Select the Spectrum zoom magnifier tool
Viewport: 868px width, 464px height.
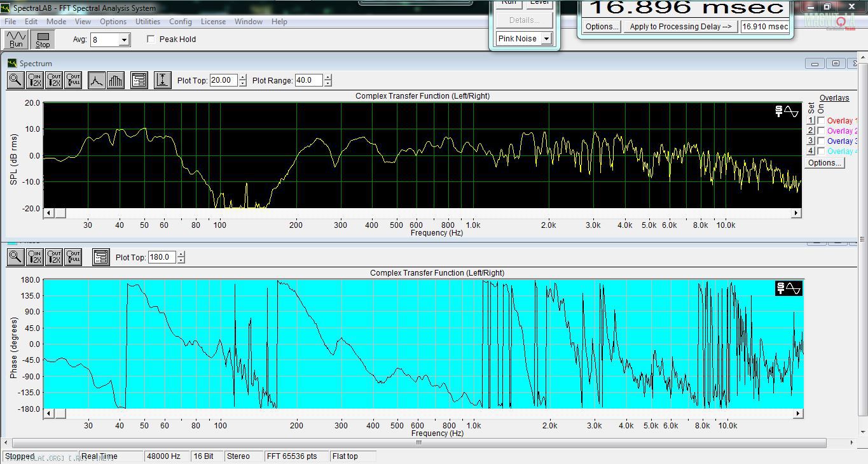pos(16,80)
